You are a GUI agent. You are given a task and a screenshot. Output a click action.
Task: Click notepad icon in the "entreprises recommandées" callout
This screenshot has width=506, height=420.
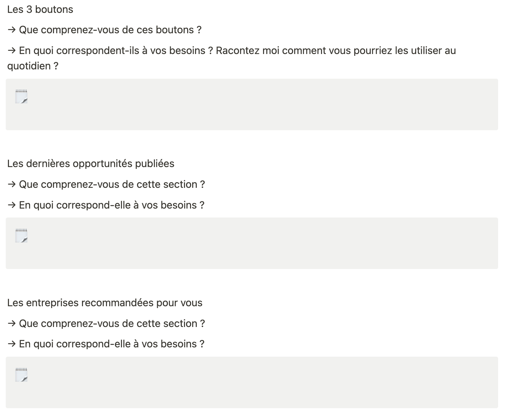[21, 375]
